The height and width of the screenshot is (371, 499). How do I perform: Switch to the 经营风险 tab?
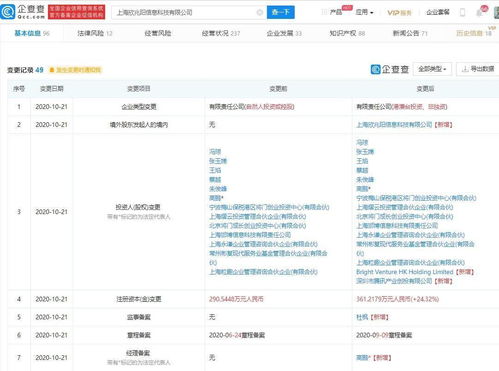click(158, 33)
